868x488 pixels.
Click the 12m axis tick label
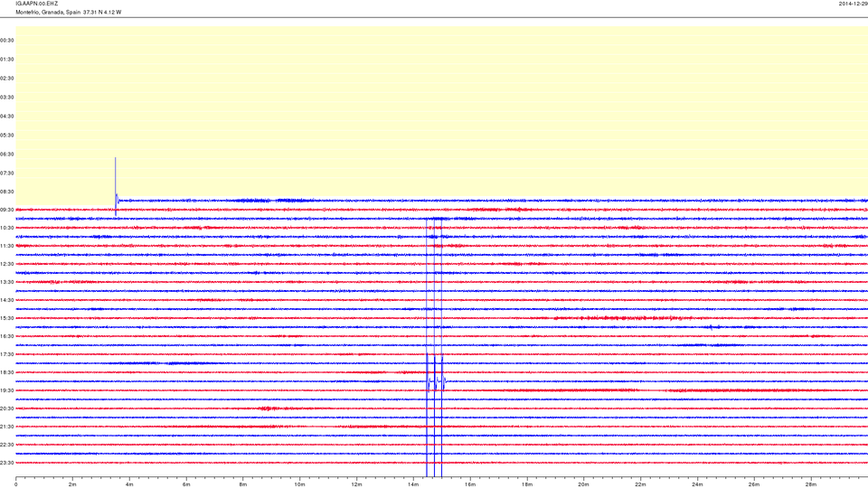356,484
